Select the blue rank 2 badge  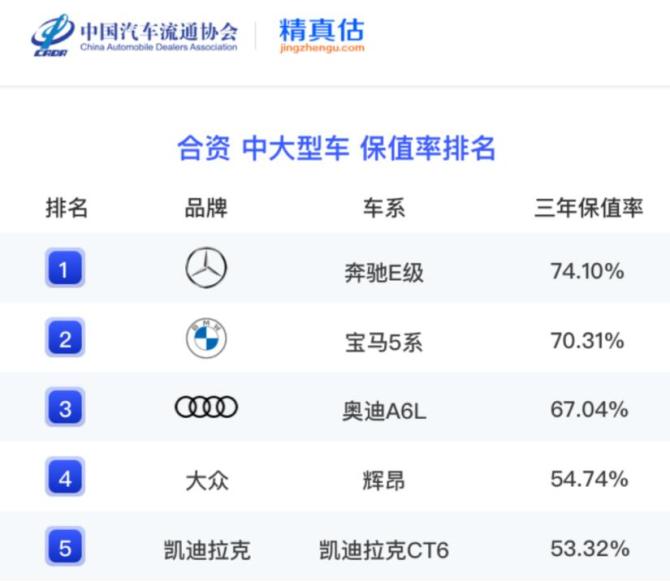click(65, 339)
